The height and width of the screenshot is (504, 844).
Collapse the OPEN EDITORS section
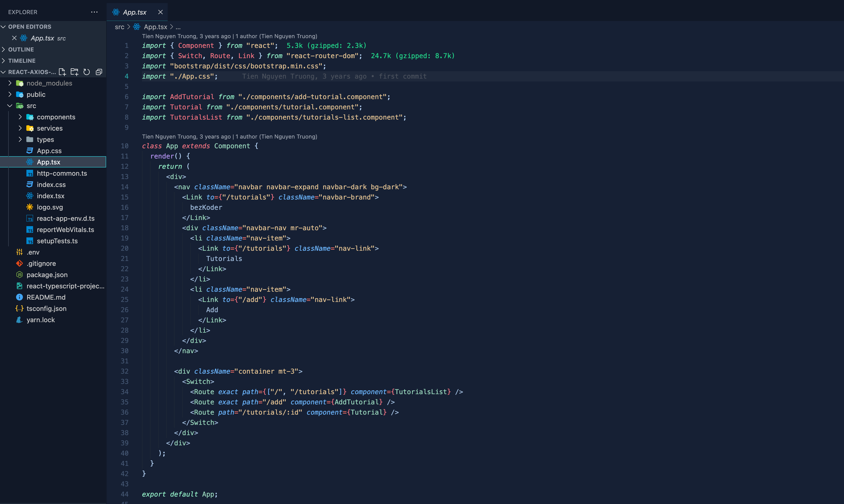click(3, 26)
